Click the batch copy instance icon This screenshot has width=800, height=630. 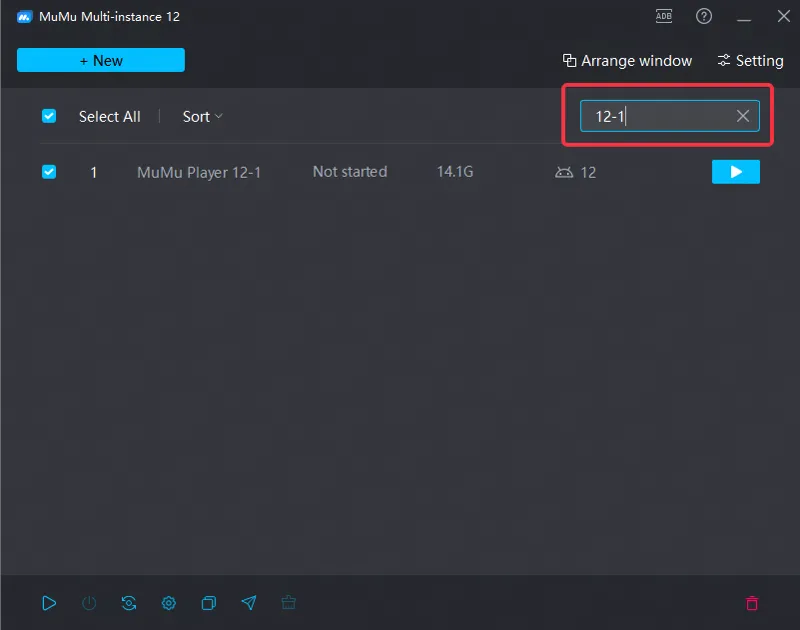point(209,603)
